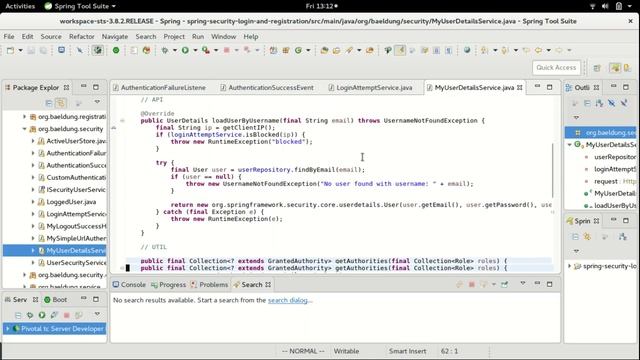The width and height of the screenshot is (640, 360).
Task: Click the terminate red square in Search view
Action: point(471,284)
